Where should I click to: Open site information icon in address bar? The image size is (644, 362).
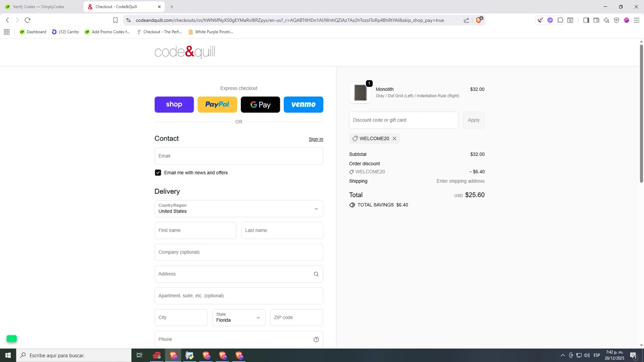(128, 20)
